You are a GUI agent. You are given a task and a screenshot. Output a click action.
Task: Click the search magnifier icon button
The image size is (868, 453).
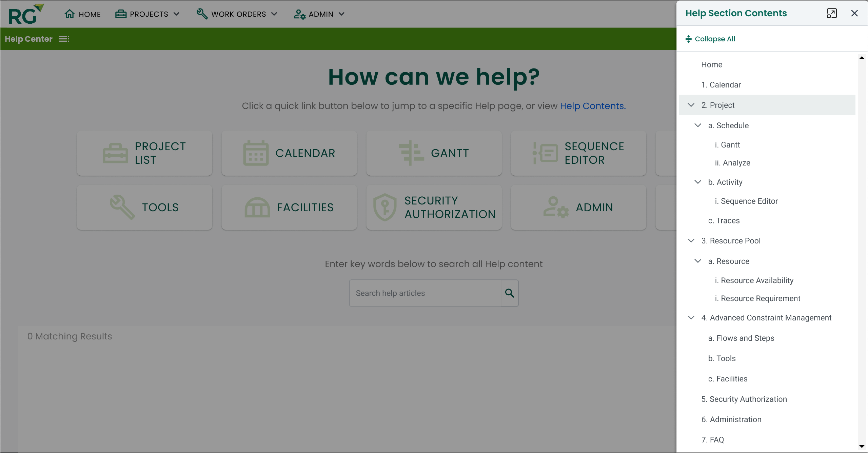tap(510, 293)
